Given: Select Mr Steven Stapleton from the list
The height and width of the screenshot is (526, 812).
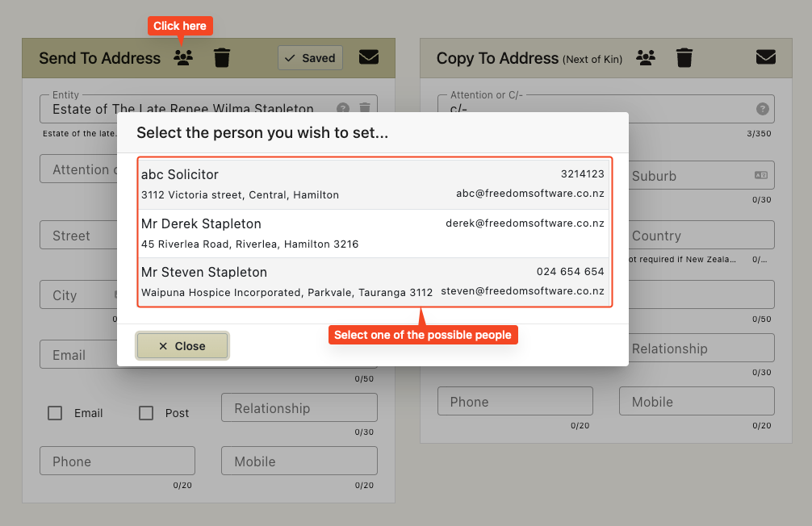Looking at the screenshot, I should [x=375, y=282].
